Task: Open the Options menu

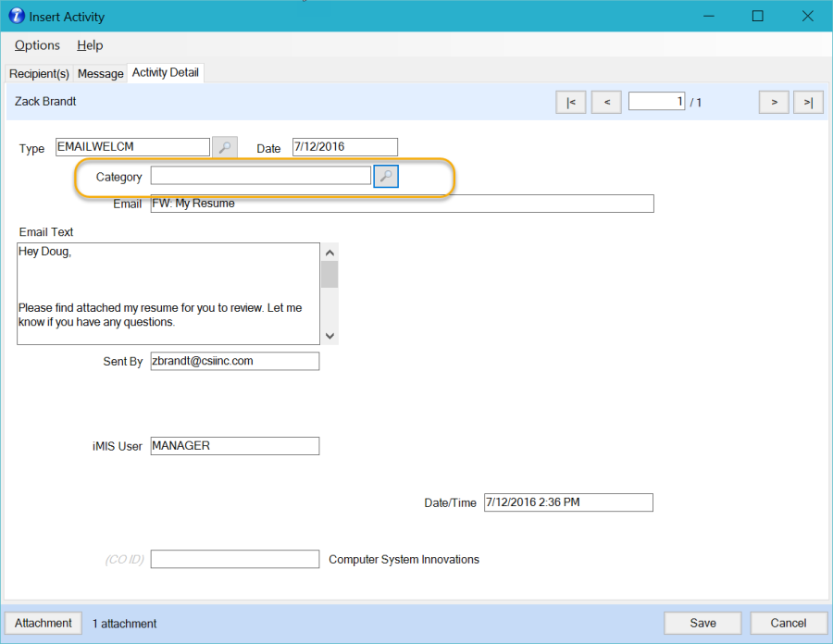Action: pos(37,45)
